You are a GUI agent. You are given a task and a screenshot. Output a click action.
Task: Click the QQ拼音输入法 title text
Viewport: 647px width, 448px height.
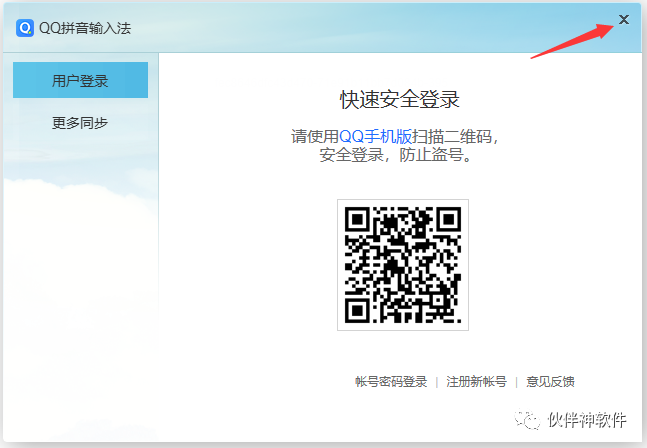click(85, 28)
